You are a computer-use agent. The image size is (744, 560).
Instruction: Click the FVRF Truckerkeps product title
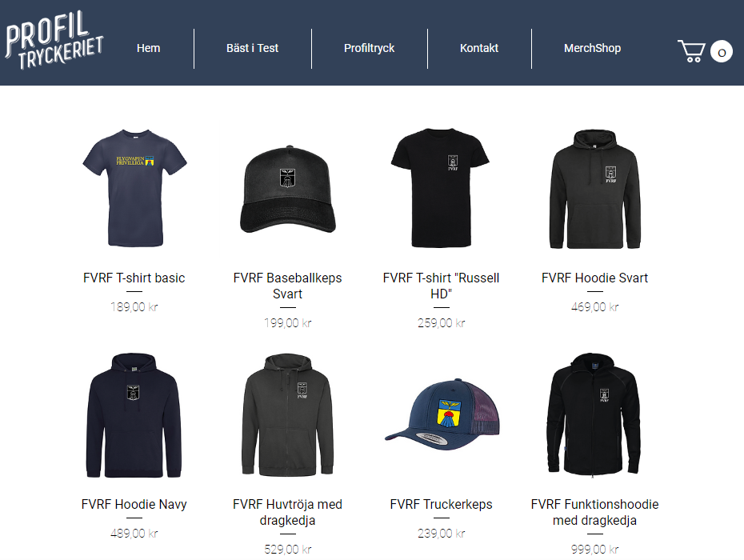442,505
